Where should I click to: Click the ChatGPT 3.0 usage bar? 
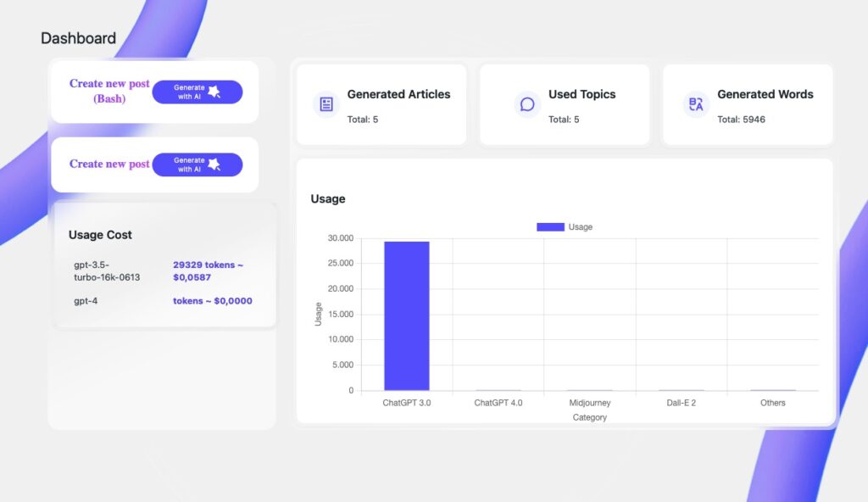tap(407, 315)
